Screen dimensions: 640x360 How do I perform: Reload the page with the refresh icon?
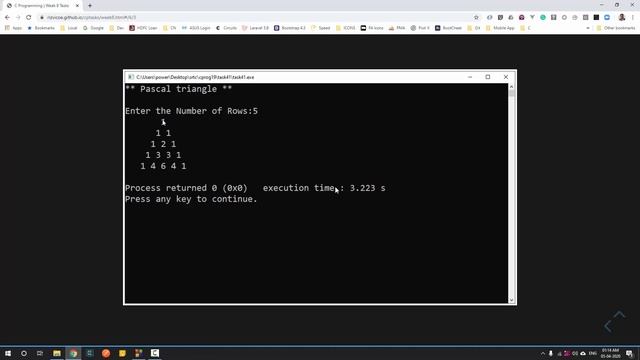tap(29, 18)
